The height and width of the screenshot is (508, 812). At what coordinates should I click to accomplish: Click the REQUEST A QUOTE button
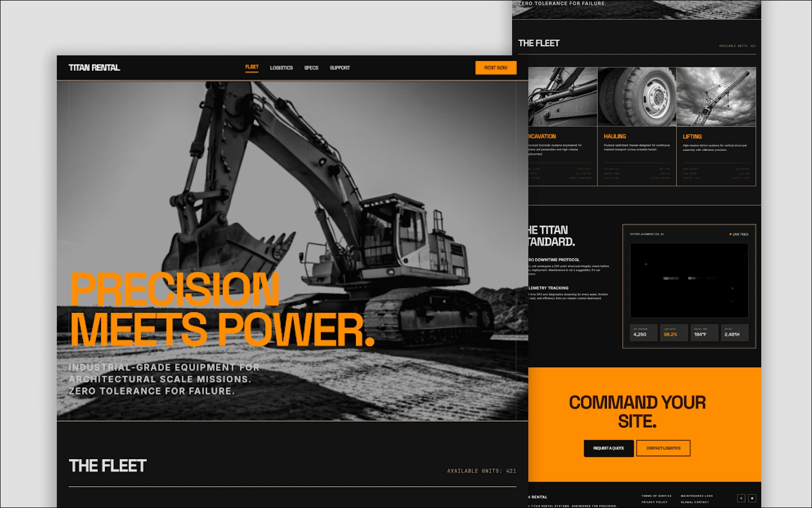click(608, 448)
